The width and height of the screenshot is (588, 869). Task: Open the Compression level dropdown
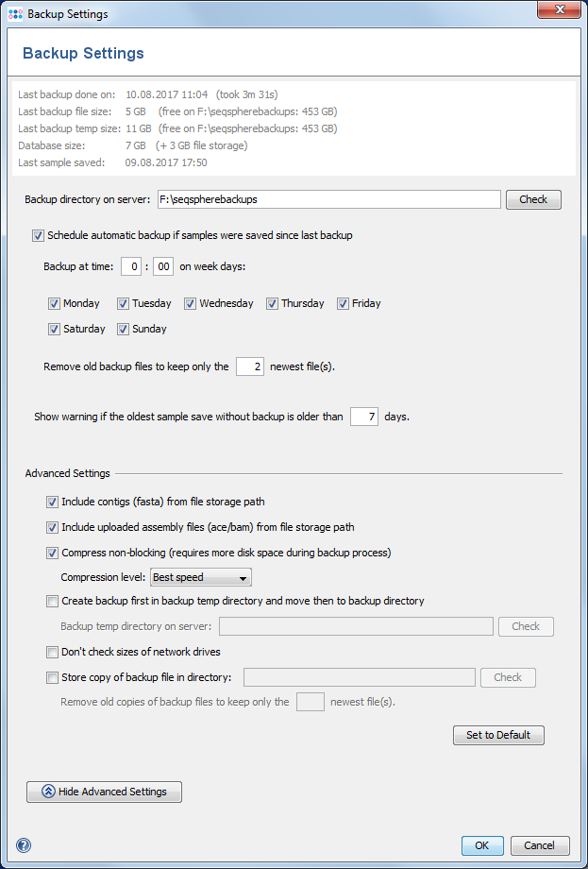point(200,577)
